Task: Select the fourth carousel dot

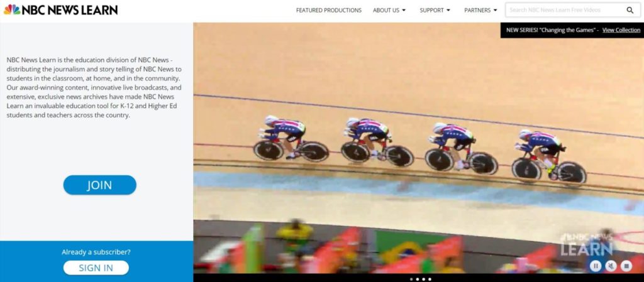Action: click(x=430, y=279)
